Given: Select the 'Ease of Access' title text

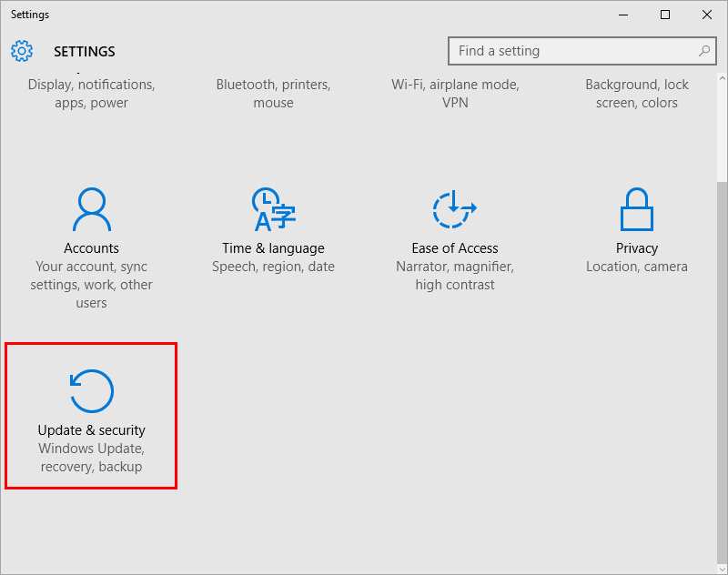Looking at the screenshot, I should [x=455, y=248].
